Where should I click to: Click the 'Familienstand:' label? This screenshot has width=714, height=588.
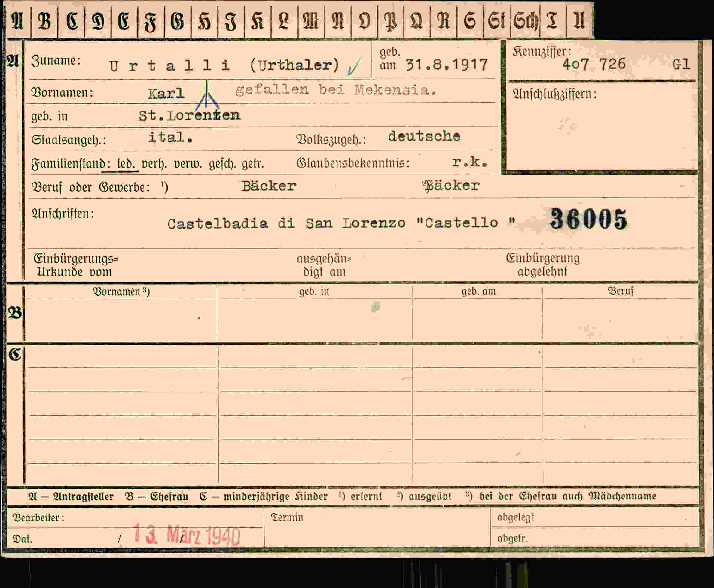pyautogui.click(x=71, y=164)
